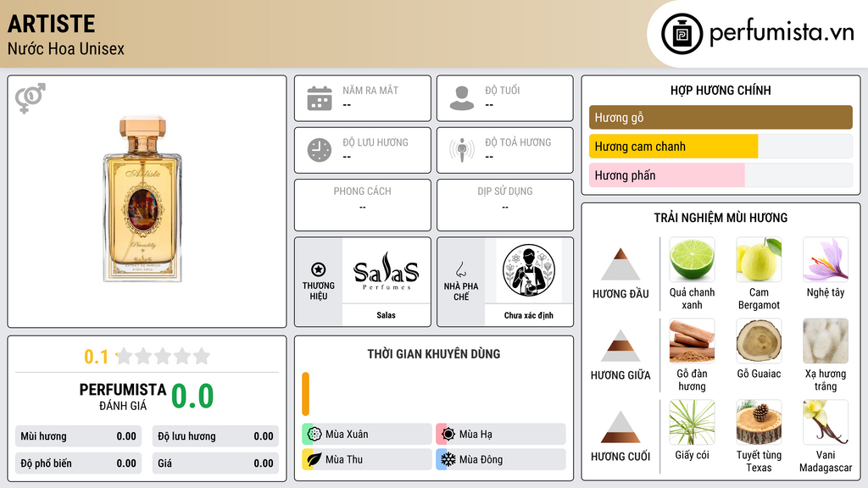Click the perfumista.vn site name

pyautogui.click(x=782, y=33)
